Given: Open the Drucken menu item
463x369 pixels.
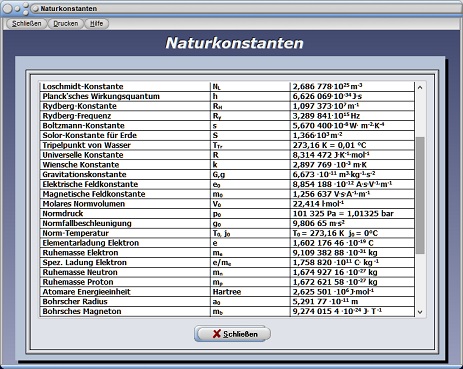Looking at the screenshot, I should click(x=66, y=24).
